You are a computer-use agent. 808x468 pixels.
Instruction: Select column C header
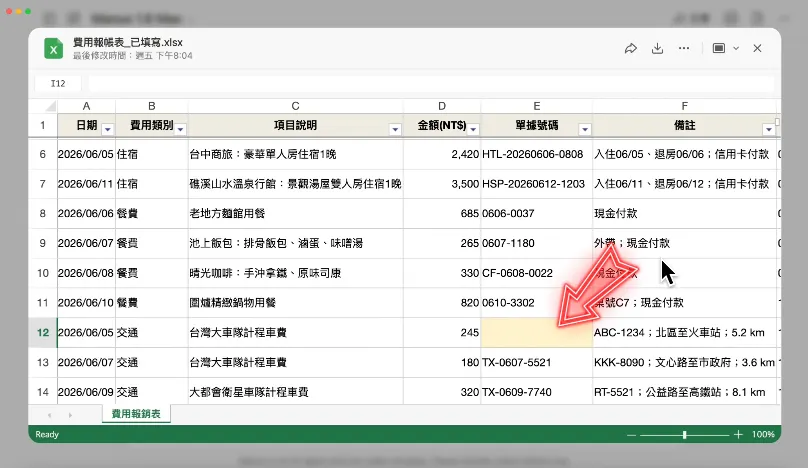(295, 106)
